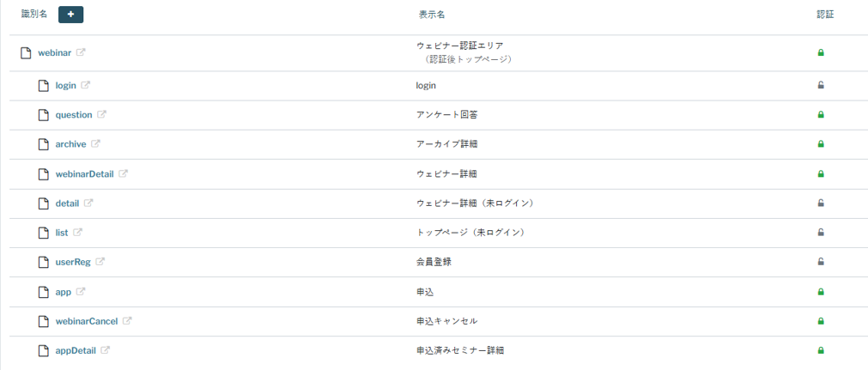
Task: Click the page file icon beside archive
Action: point(44,143)
